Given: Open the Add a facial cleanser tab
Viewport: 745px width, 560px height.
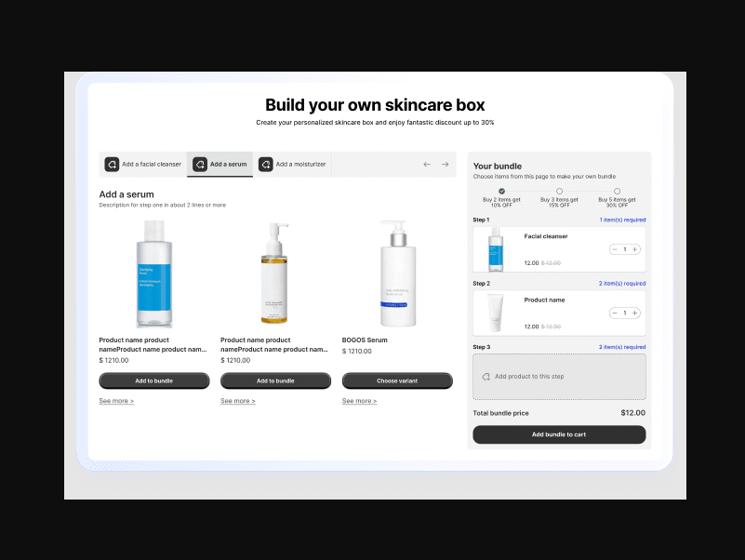Looking at the screenshot, I should click(x=143, y=164).
